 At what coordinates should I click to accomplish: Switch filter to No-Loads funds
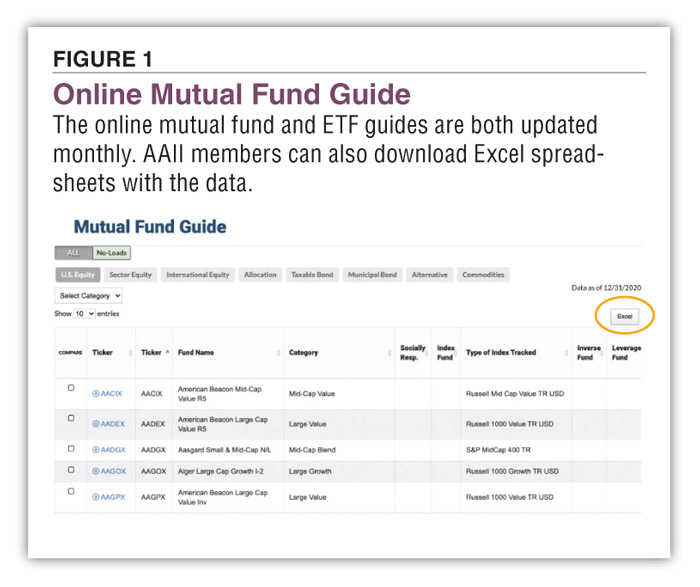(x=112, y=253)
